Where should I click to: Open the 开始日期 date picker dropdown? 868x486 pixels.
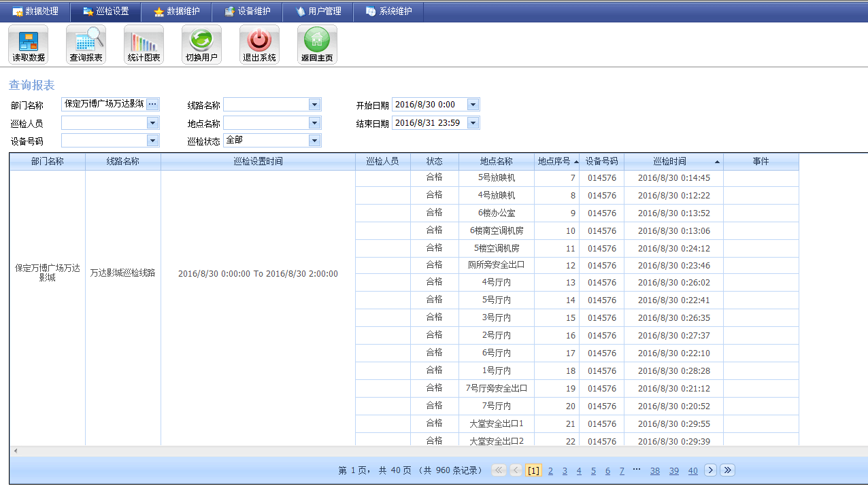(473, 105)
